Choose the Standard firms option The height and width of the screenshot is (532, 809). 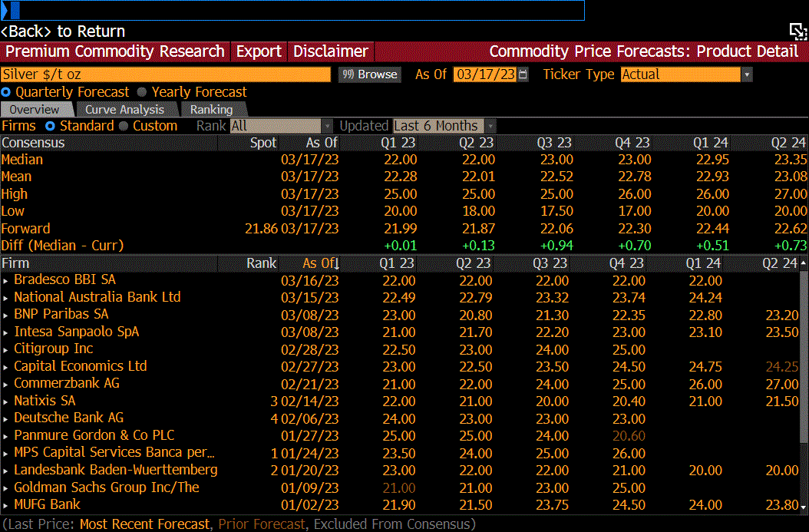click(x=50, y=126)
